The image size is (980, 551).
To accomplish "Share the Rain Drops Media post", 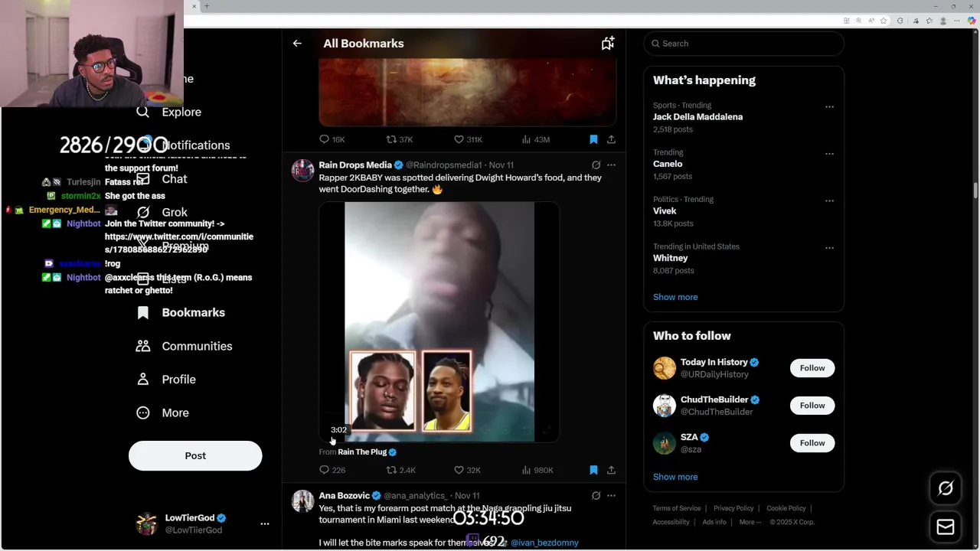I will [611, 470].
